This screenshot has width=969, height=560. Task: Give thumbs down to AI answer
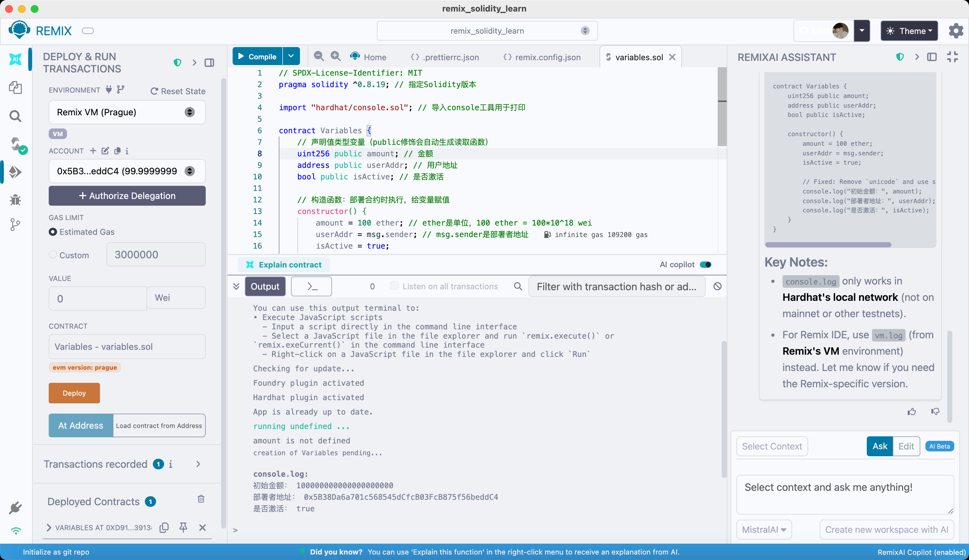936,412
